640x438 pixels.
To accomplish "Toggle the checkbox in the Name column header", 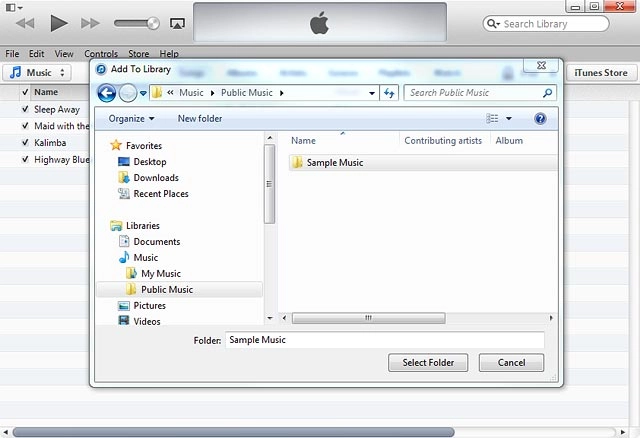I will [25, 92].
